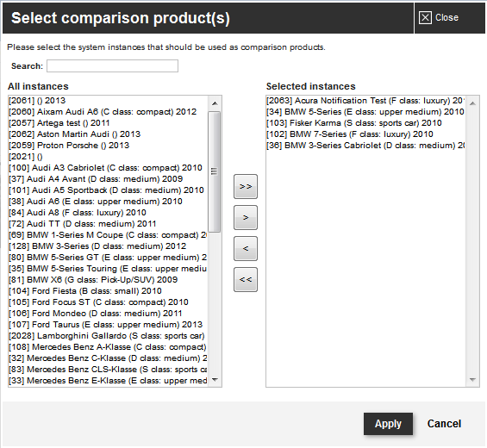This screenshot has width=487, height=448.
Task: Select '[101] Audi A5 Sportback' row
Action: pyautogui.click(x=108, y=190)
